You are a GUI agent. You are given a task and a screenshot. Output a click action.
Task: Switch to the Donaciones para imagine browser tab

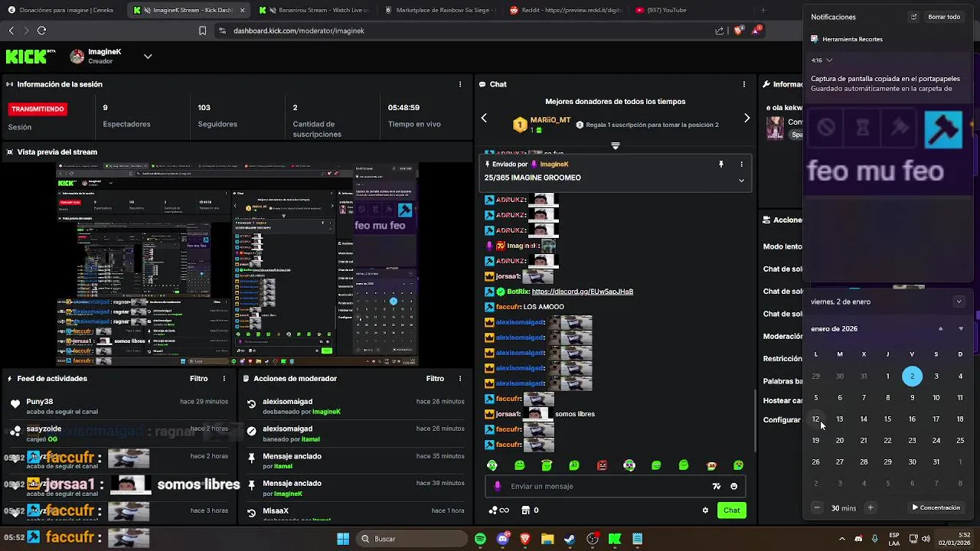[x=61, y=10]
